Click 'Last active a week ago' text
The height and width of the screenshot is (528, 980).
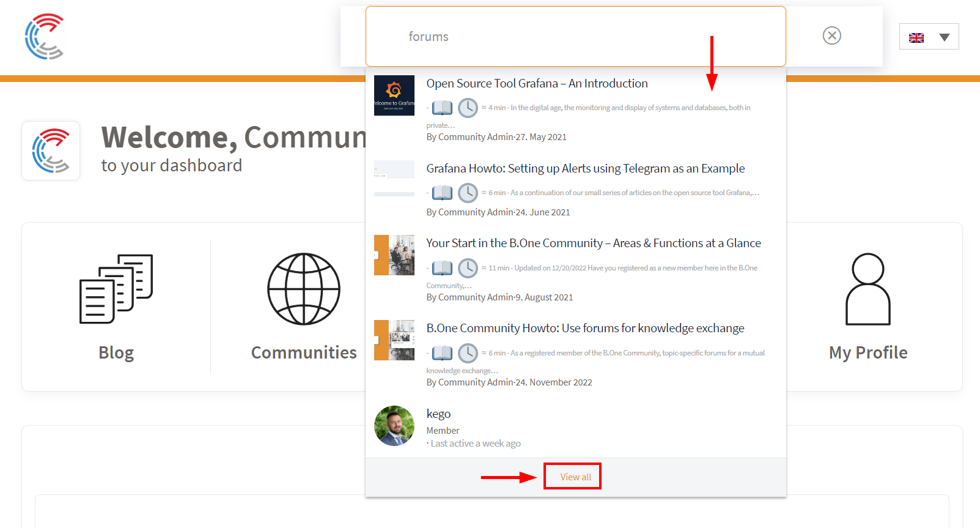(476, 444)
